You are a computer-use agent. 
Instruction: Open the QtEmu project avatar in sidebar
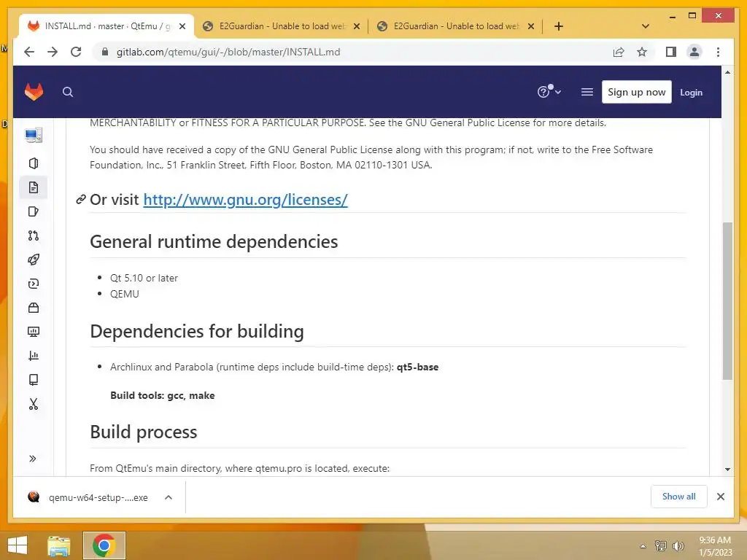tap(34, 136)
